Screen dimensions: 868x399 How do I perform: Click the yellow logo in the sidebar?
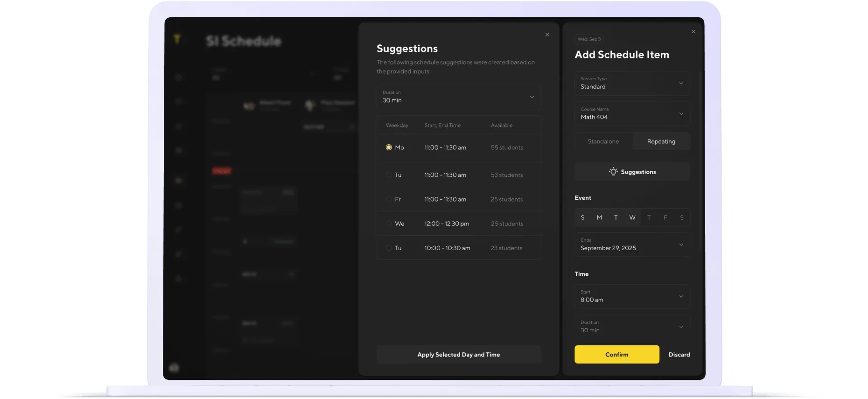coord(177,39)
